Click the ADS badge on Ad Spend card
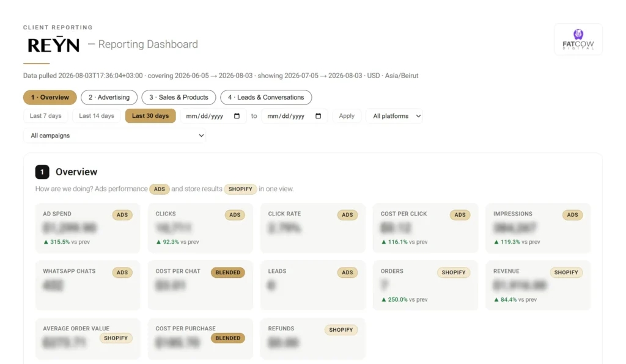 [122, 215]
